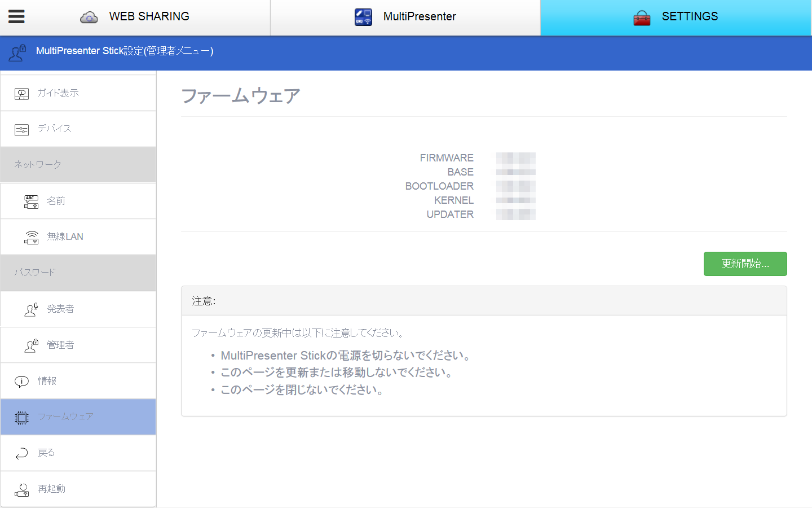Select the ファームウェア sidebar entry
812x508 pixels.
(x=79, y=417)
